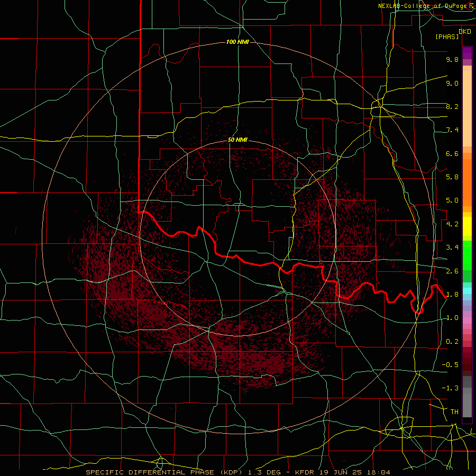
Task: Click the 5.0 legend value
Action: 452,200
